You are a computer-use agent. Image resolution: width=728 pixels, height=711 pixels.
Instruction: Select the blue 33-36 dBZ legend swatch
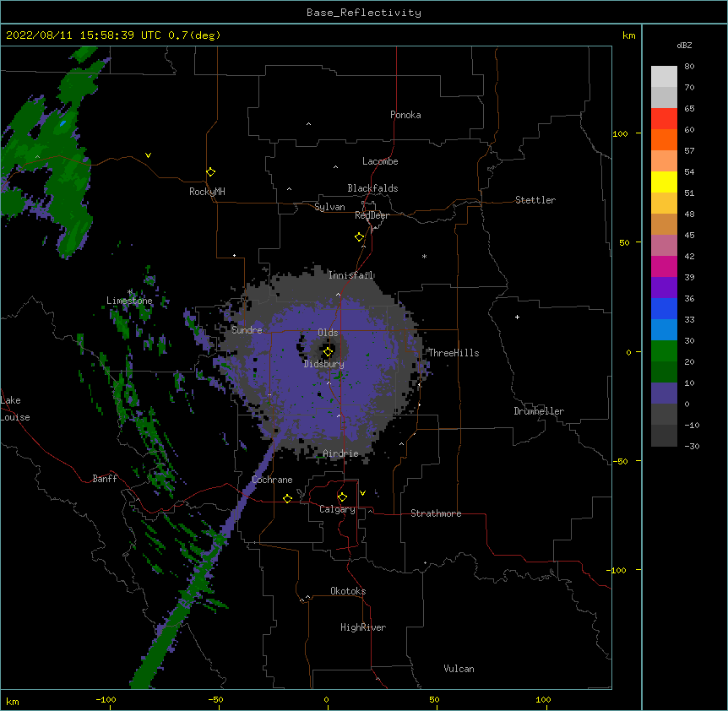pyautogui.click(x=664, y=308)
